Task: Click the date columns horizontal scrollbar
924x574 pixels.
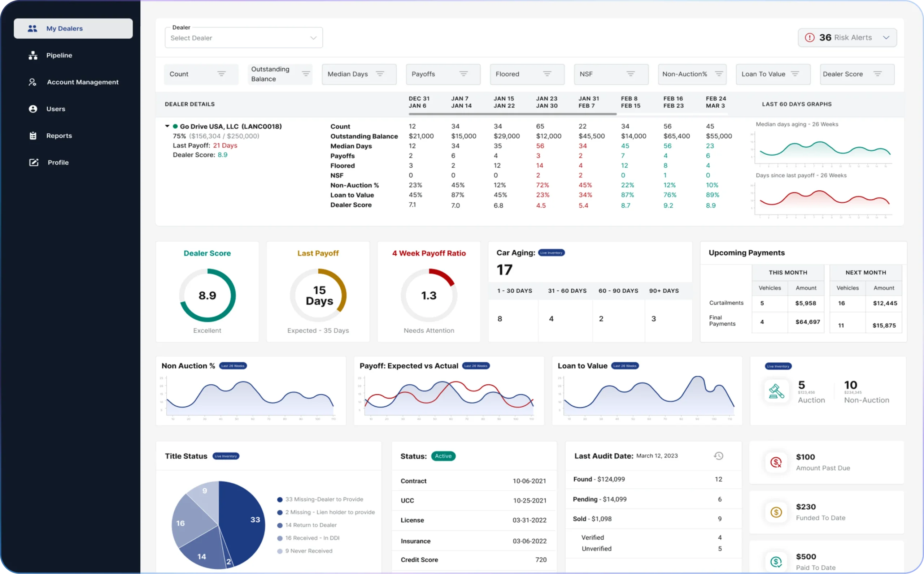Action: pos(512,114)
